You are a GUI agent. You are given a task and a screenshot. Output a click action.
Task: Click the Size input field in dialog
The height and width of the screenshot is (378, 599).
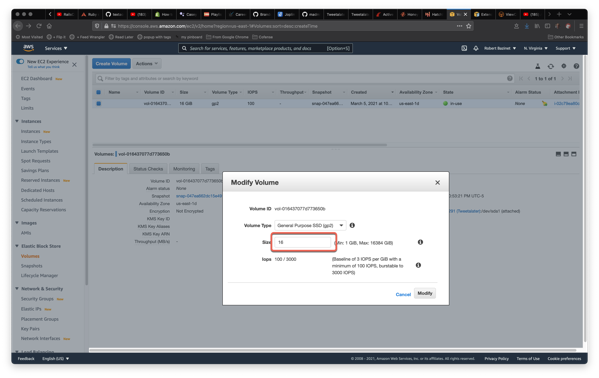coord(303,242)
